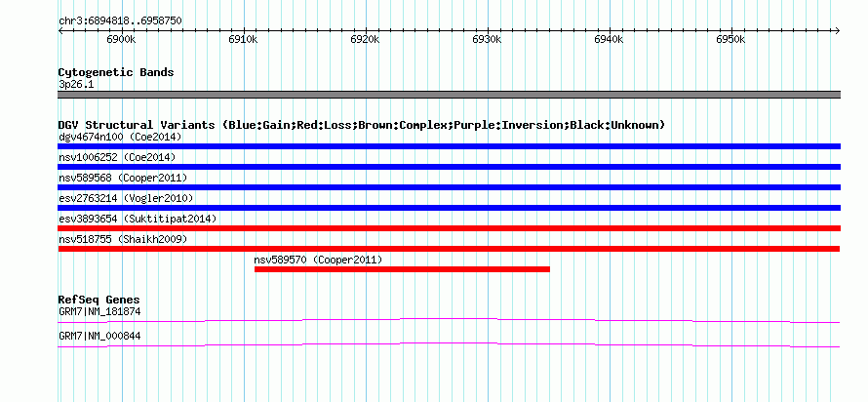Click the dgv4674n100 (Coe2014) label
The image size is (868, 402).
click(x=120, y=137)
